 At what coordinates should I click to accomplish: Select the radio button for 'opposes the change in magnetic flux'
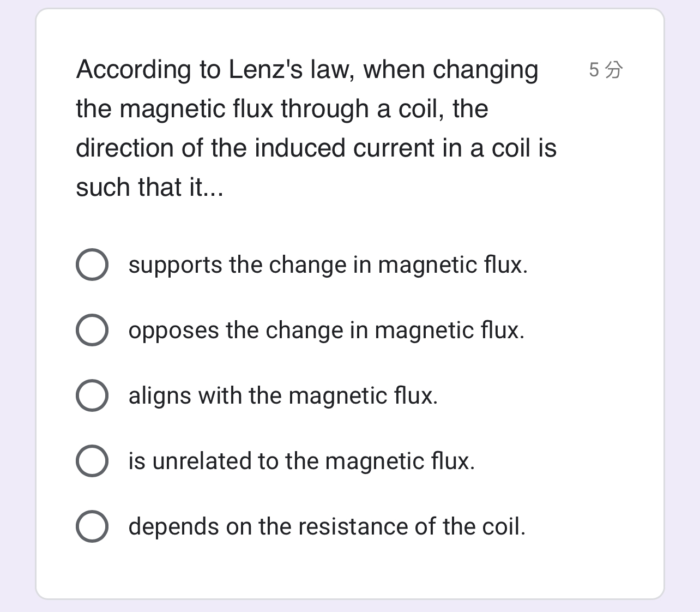click(x=92, y=330)
